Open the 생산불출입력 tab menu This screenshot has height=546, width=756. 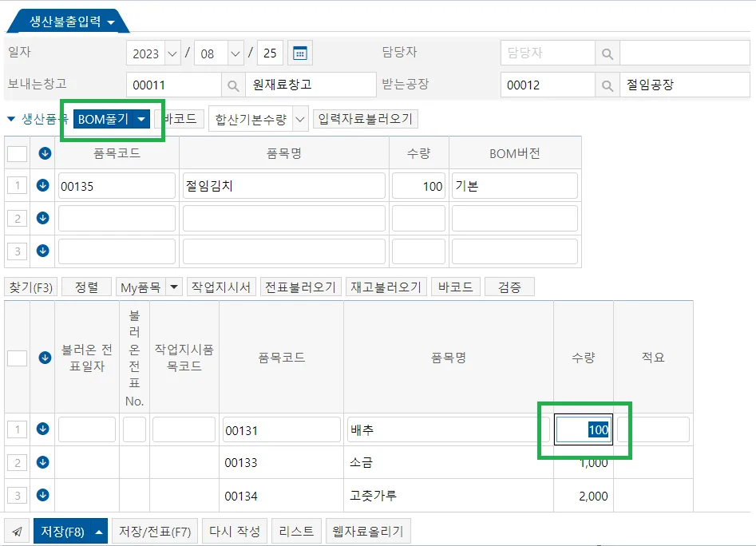pyautogui.click(x=111, y=22)
